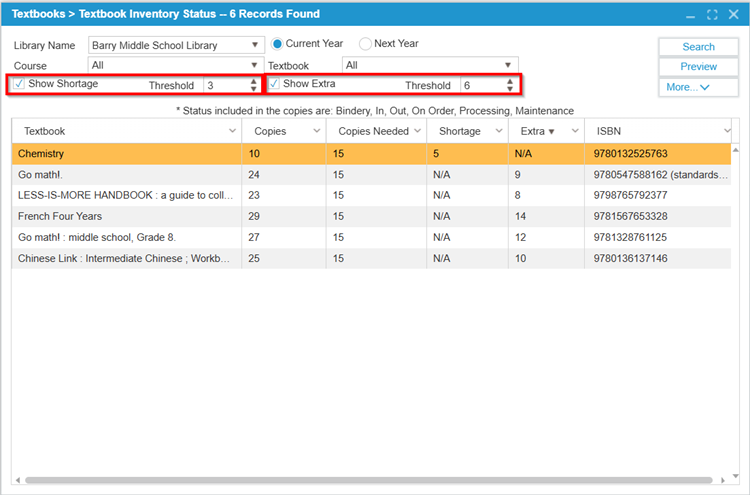Viewport: 750px width, 495px height.
Task: Click the Search button
Action: click(698, 47)
